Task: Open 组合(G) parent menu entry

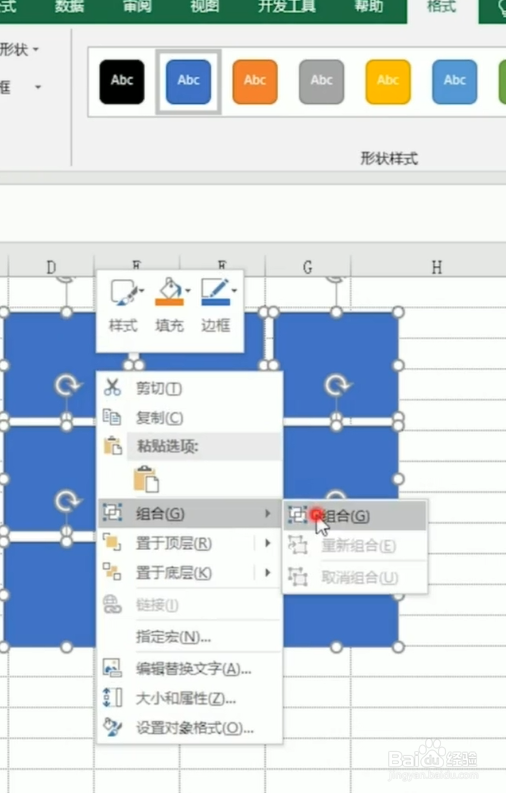Action: pos(189,513)
